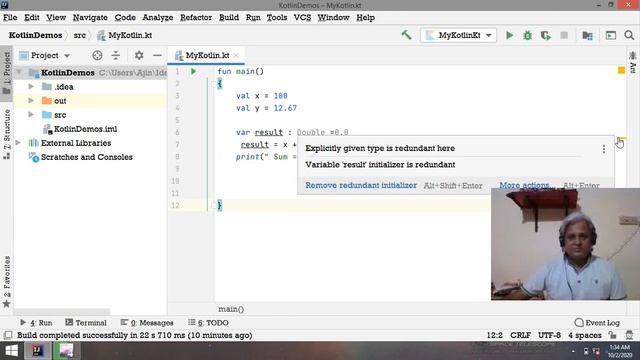Open the VCS menu

(302, 18)
